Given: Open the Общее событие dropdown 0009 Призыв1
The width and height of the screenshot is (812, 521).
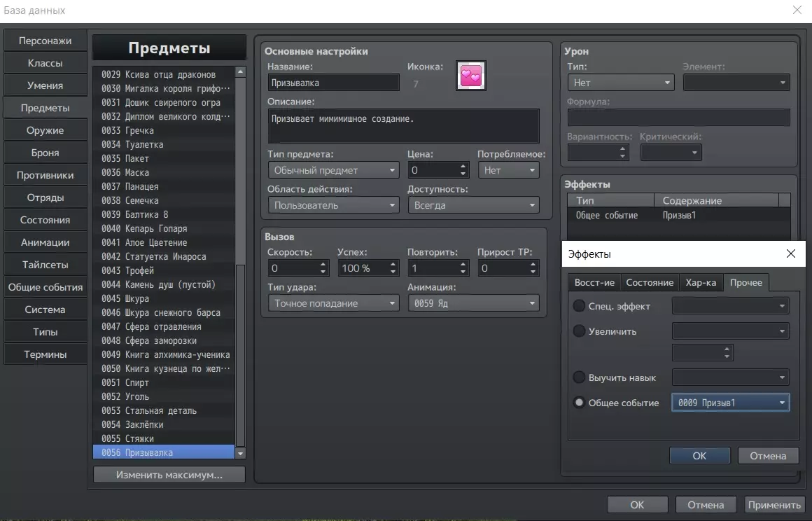Looking at the screenshot, I should (730, 403).
